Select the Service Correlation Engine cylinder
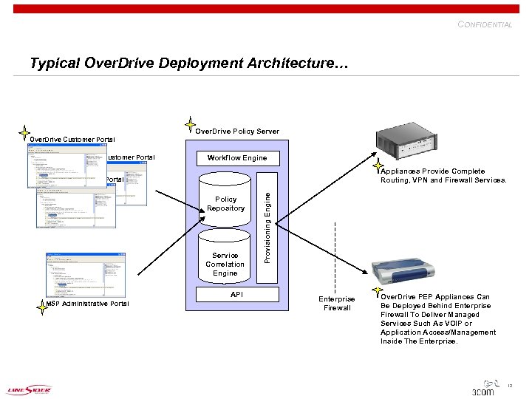This screenshot has height=399, width=532. pos(225,256)
